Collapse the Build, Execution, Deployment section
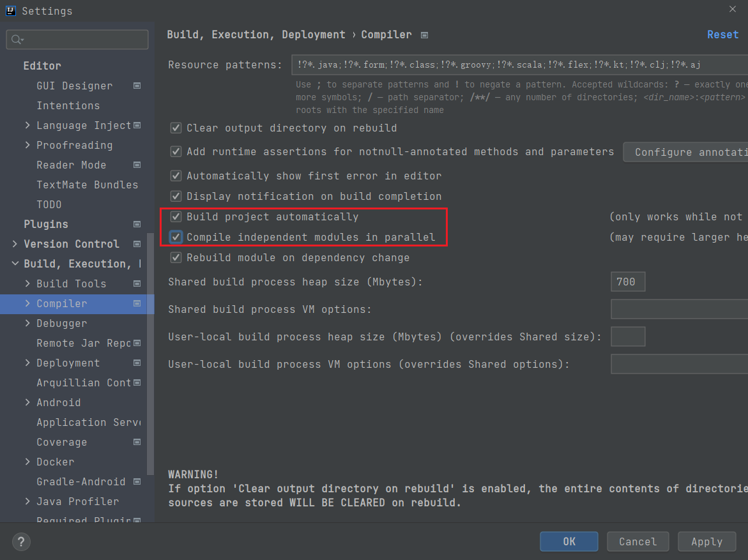748x560 pixels. [15, 263]
